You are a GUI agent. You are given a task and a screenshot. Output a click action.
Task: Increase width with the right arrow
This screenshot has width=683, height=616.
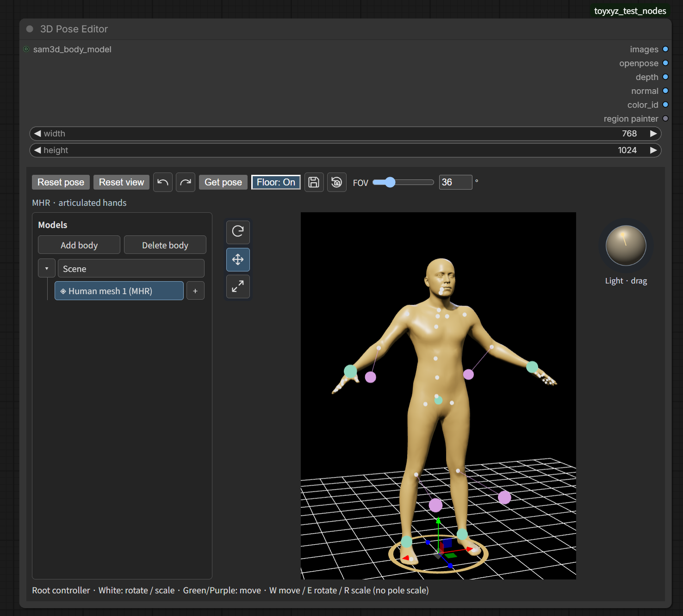(x=653, y=134)
